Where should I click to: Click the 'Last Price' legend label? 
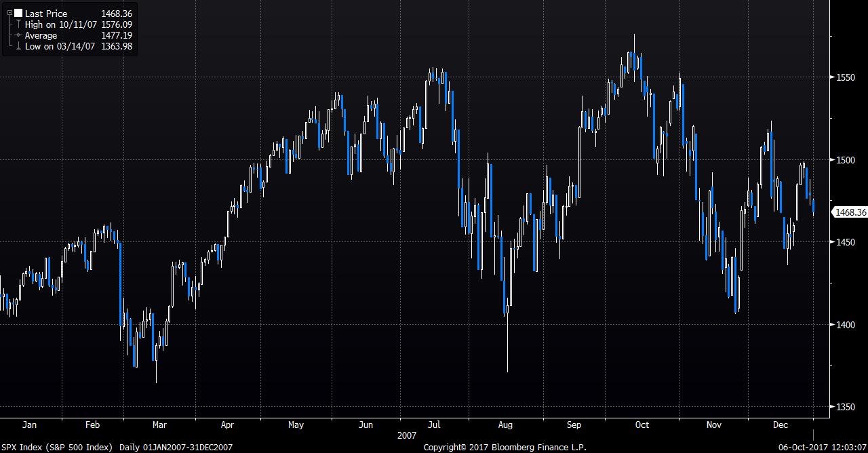(x=46, y=14)
